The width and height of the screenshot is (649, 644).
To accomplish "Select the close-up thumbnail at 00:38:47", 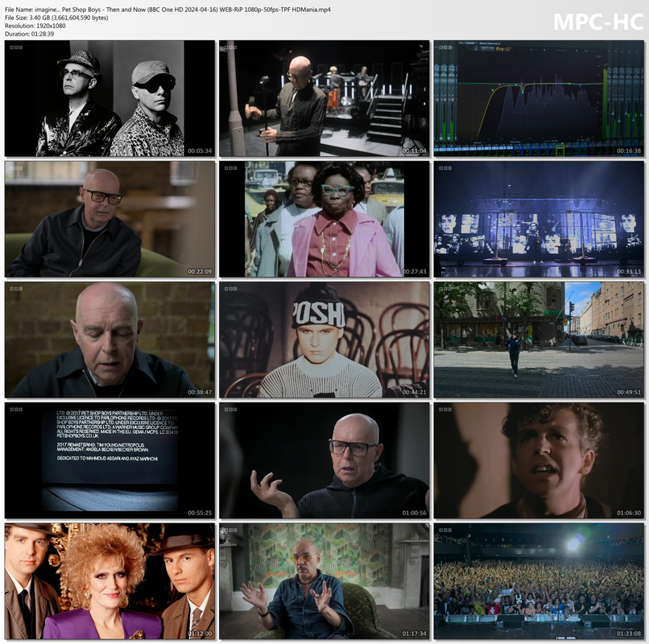I will coord(110,340).
